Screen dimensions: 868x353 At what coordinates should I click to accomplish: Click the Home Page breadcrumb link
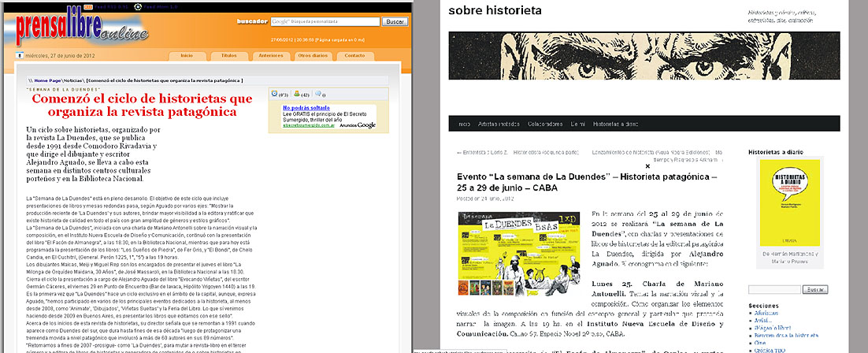point(47,81)
